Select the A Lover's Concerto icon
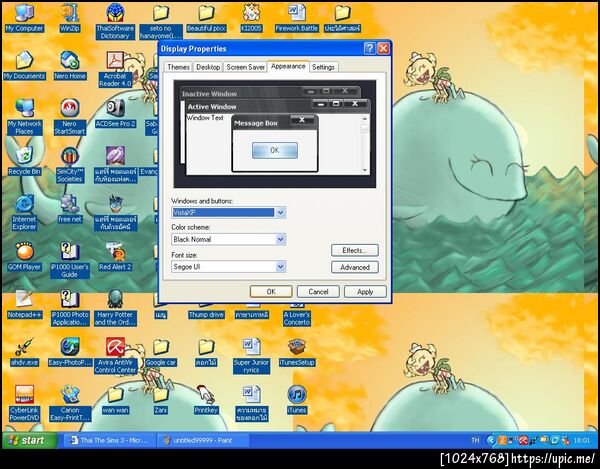 [297, 316]
